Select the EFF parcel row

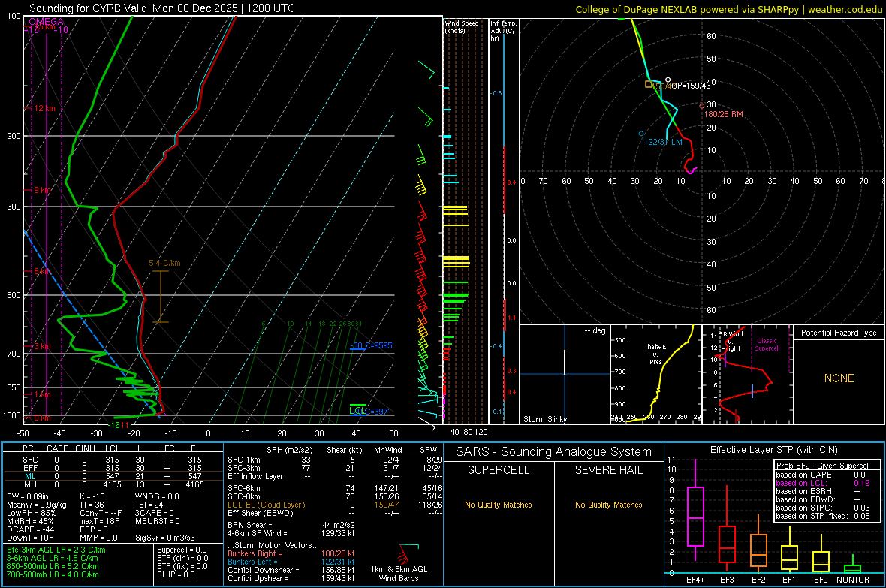(x=112, y=468)
